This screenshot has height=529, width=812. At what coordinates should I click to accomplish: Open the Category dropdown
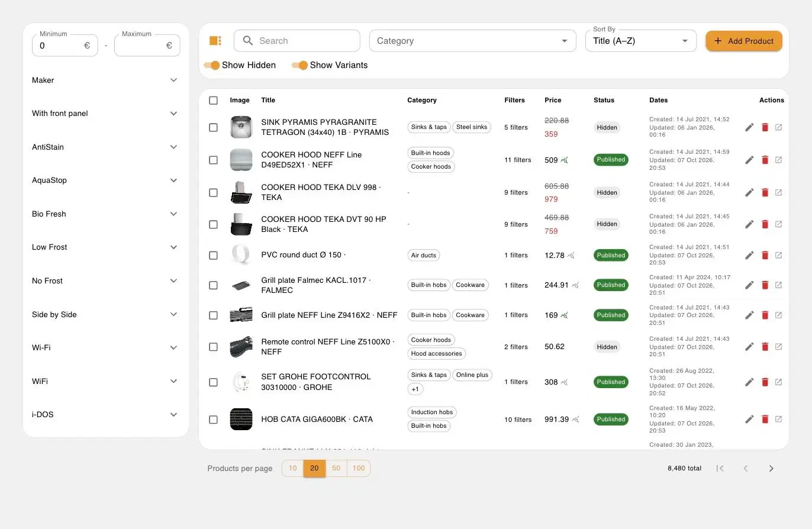point(472,41)
